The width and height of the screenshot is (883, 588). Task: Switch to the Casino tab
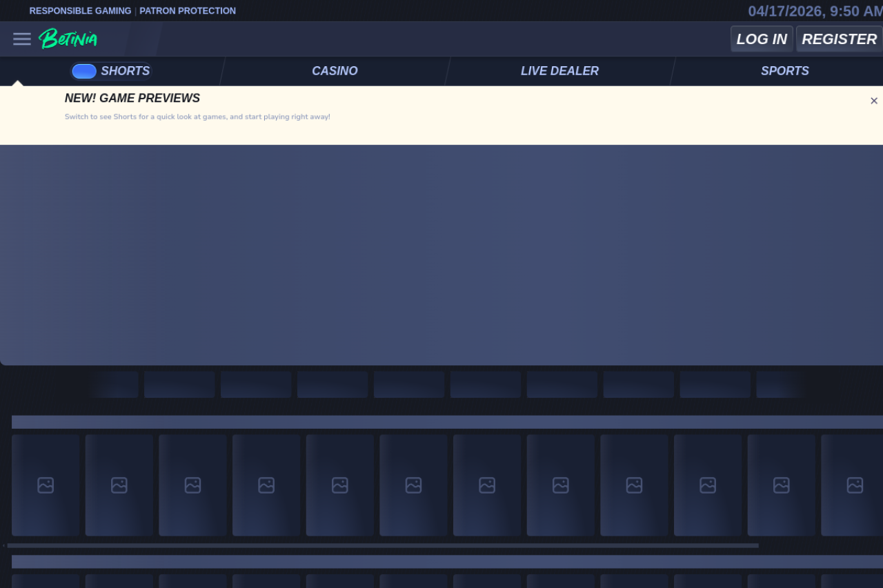335,71
